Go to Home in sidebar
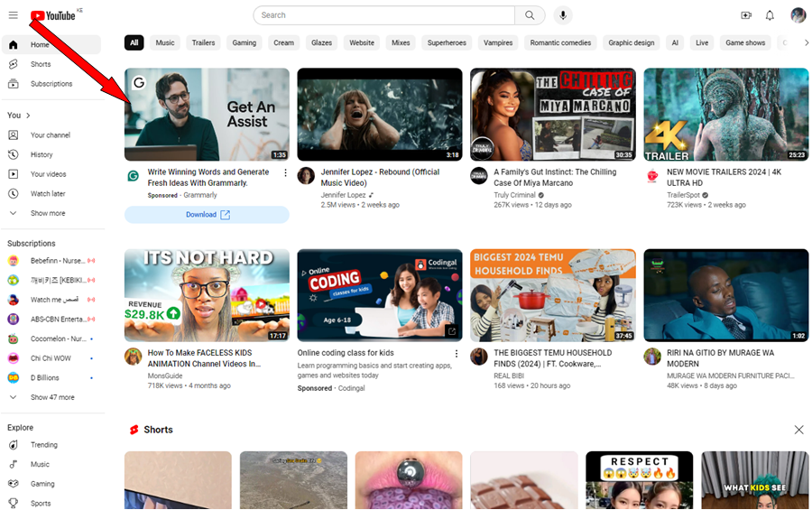 [51, 44]
